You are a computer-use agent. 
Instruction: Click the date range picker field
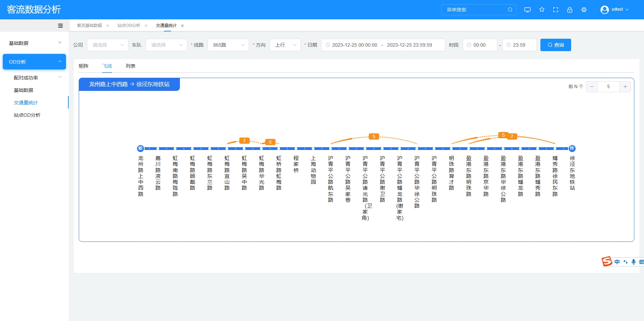(x=383, y=45)
